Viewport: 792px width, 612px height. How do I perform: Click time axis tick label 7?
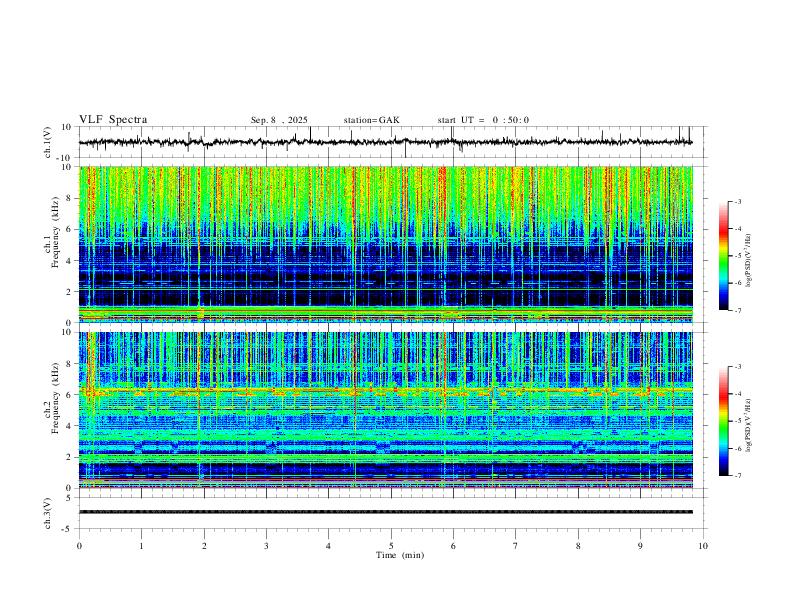click(516, 546)
